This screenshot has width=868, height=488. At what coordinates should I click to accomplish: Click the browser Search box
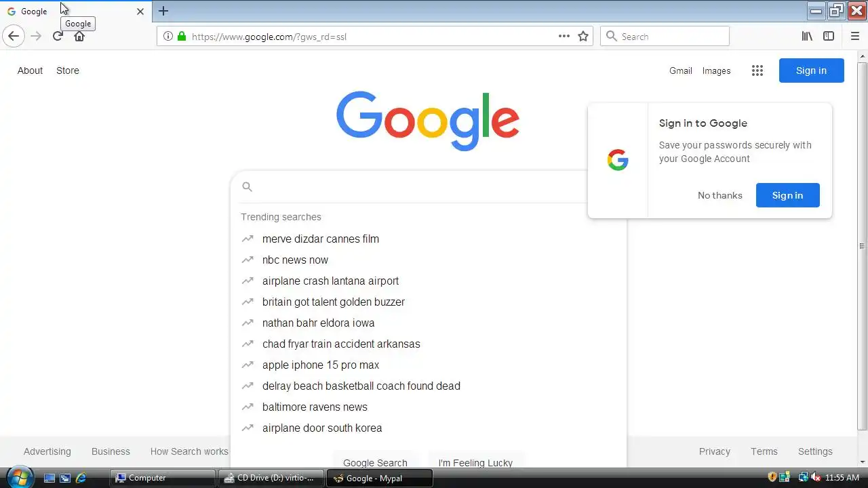point(665,37)
